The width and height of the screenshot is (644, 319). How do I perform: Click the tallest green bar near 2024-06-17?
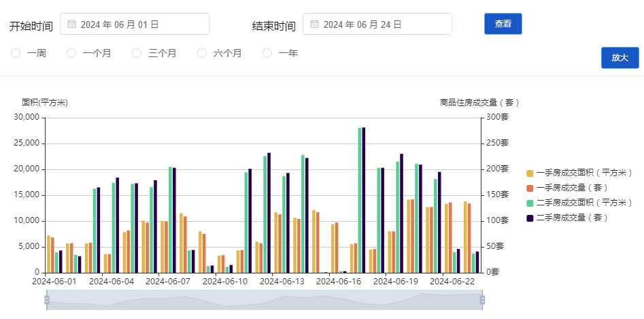point(360,201)
